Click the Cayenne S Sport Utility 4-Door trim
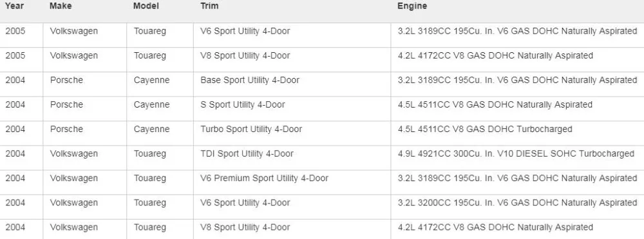644x239 pixels. pyautogui.click(x=243, y=105)
